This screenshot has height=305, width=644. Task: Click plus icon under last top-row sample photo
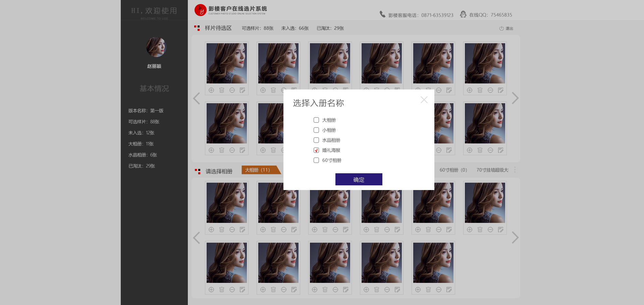pyautogui.click(x=470, y=90)
